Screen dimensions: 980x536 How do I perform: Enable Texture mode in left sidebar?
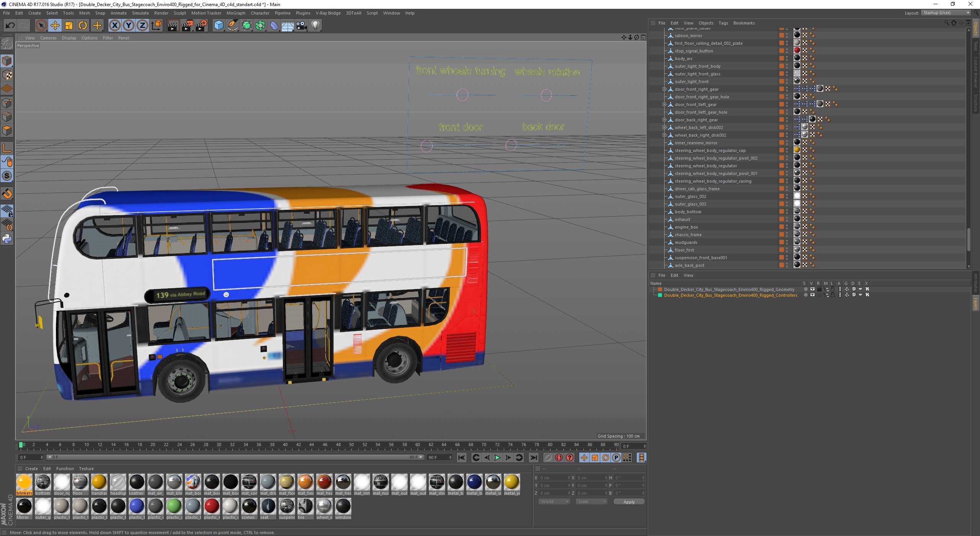[x=7, y=75]
